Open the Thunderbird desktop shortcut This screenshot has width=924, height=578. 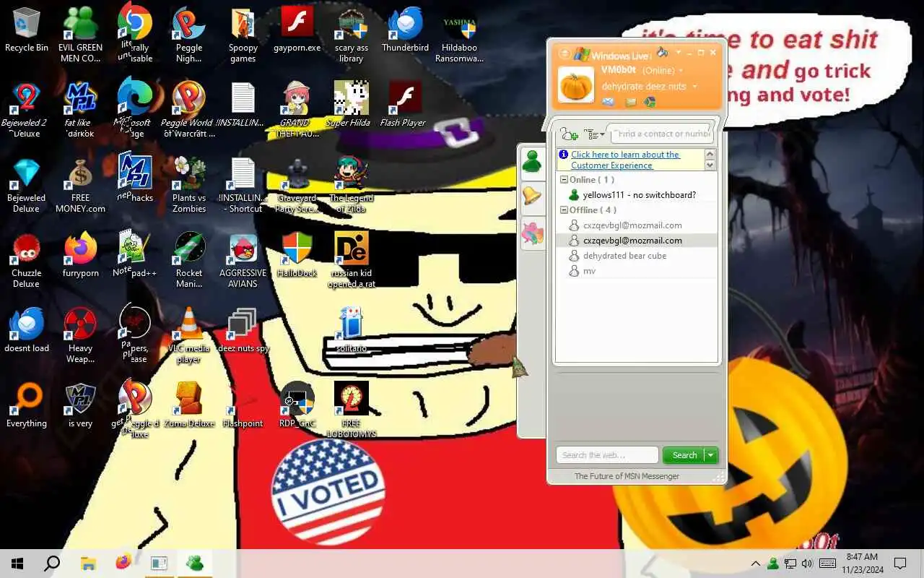(x=405, y=29)
